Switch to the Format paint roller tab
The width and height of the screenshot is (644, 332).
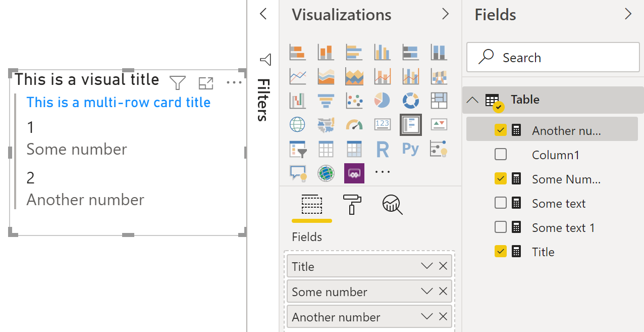(x=352, y=204)
